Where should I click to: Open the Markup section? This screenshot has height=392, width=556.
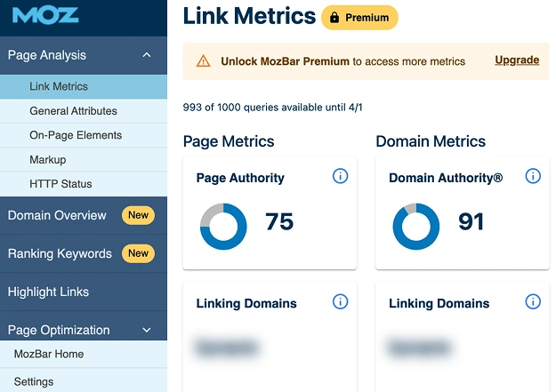(47, 160)
